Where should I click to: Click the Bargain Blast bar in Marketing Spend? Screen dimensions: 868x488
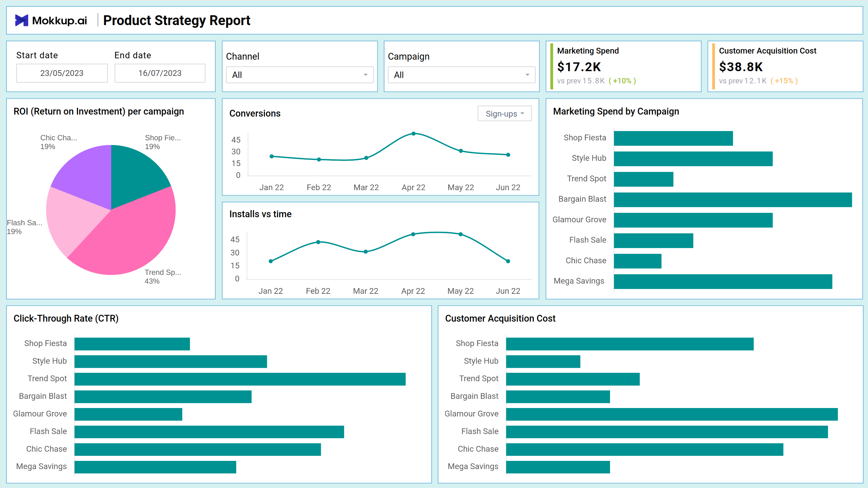pyautogui.click(x=733, y=200)
